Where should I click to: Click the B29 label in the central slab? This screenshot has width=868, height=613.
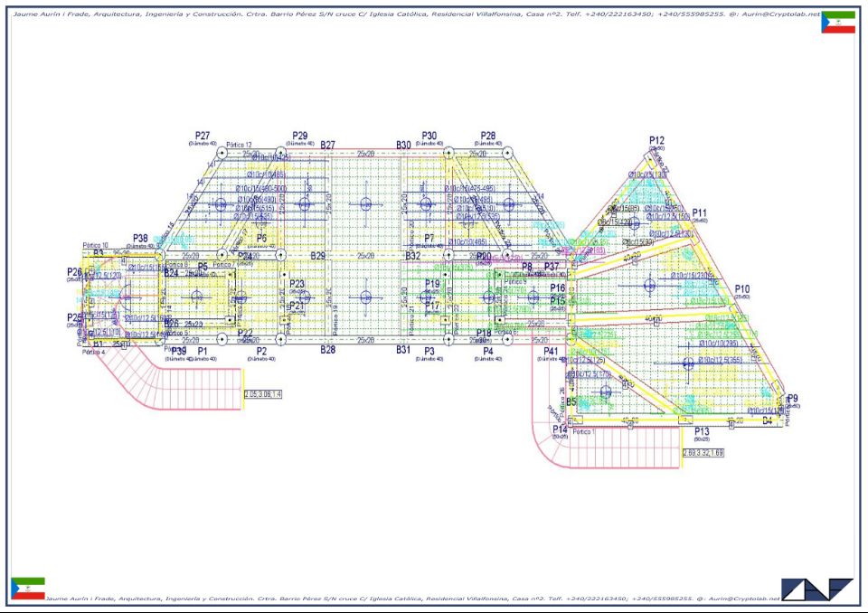point(317,256)
